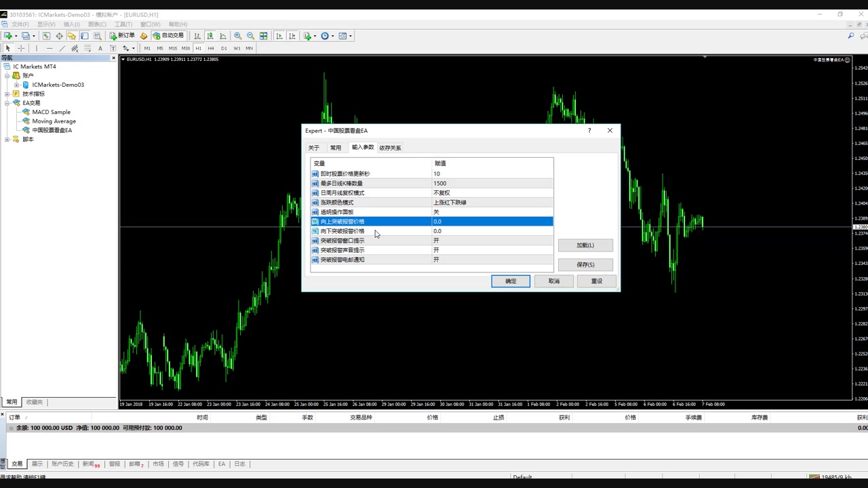868x488 pixels.
Task: Open the templates dropdown in toolbar
Action: point(344,36)
